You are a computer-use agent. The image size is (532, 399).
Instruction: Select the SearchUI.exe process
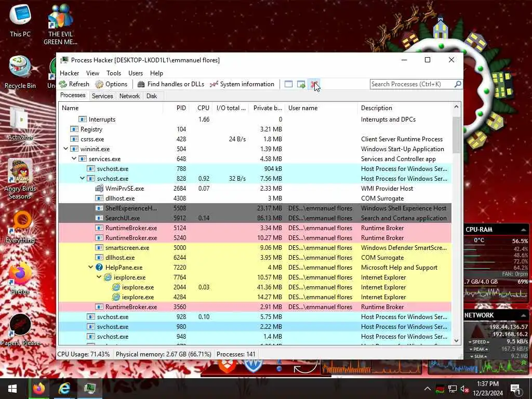coord(255,218)
